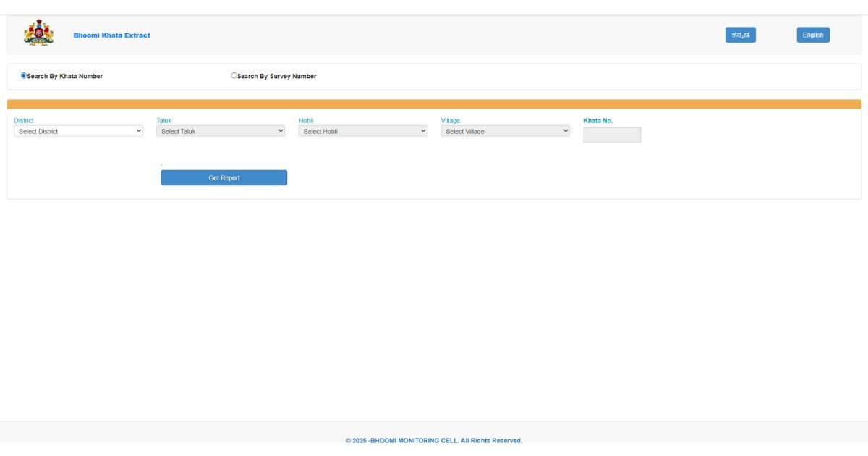Click the Karnataka state emblem logo
The image size is (868, 456).
(38, 34)
